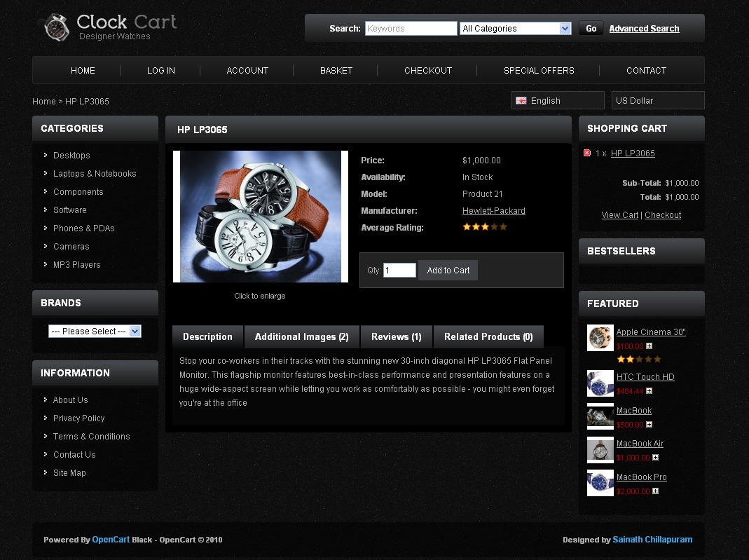
Task: Switch to Related Products (0) tab
Action: click(x=488, y=337)
